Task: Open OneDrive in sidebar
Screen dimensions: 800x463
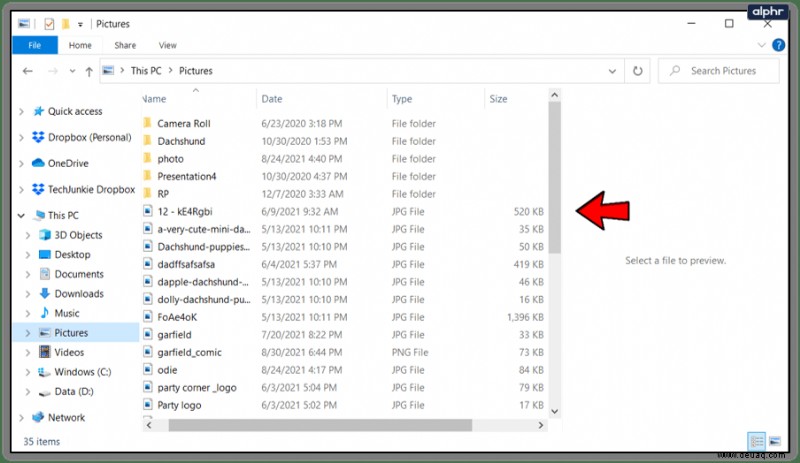Action: click(x=68, y=163)
